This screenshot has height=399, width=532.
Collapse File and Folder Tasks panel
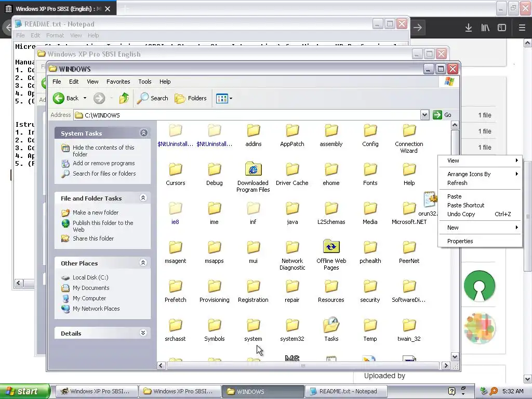pos(143,198)
